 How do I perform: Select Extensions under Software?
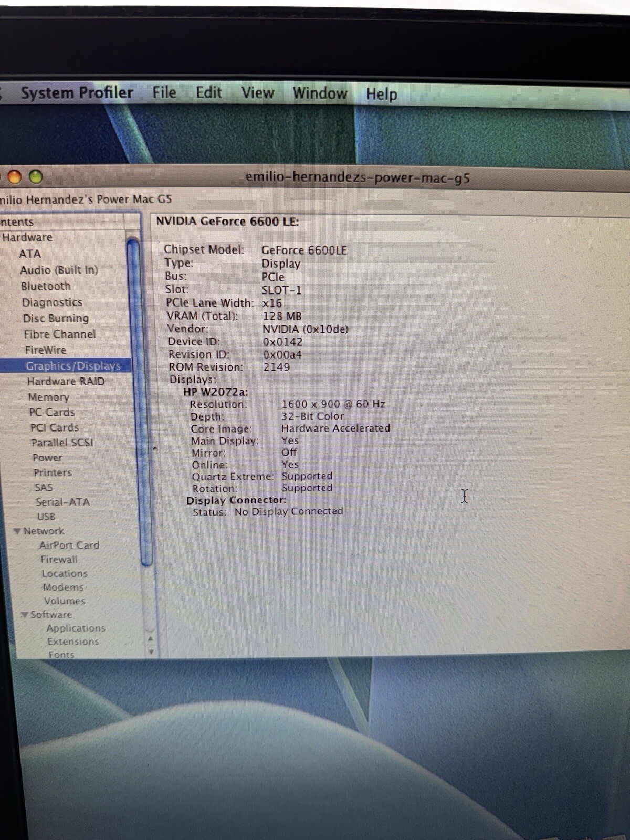tap(73, 641)
